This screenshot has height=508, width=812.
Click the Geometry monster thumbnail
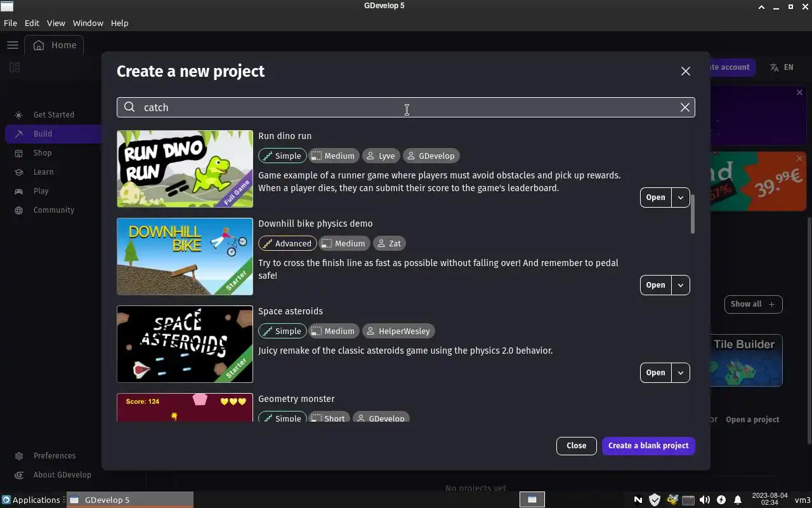[185, 408]
